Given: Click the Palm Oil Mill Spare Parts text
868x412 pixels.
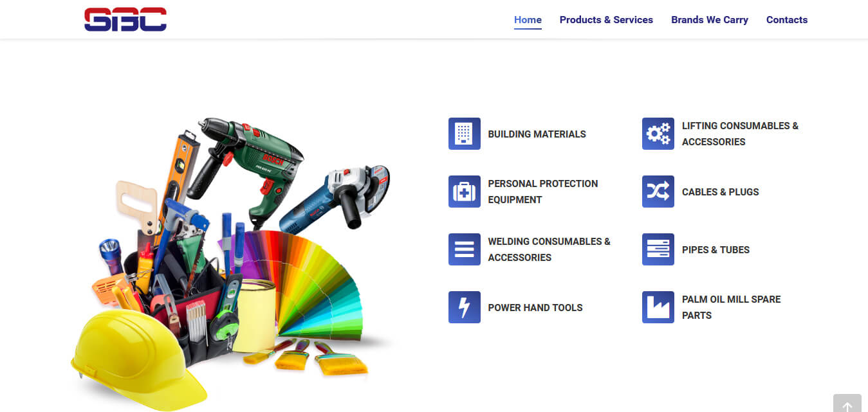Looking at the screenshot, I should tap(732, 307).
